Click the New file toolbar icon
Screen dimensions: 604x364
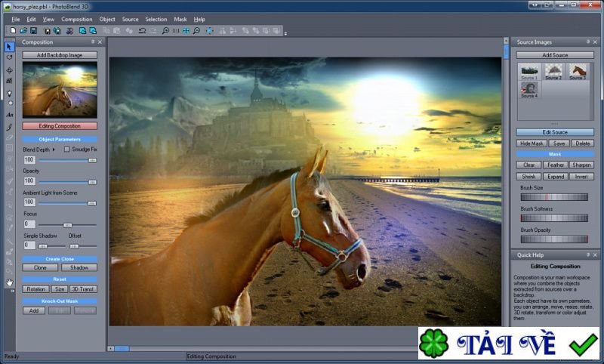(13, 30)
